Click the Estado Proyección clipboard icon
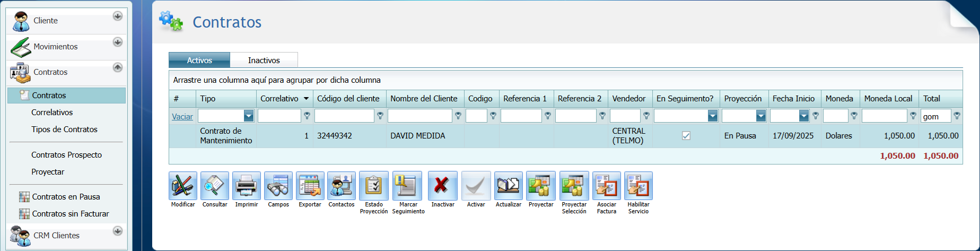 point(374,186)
